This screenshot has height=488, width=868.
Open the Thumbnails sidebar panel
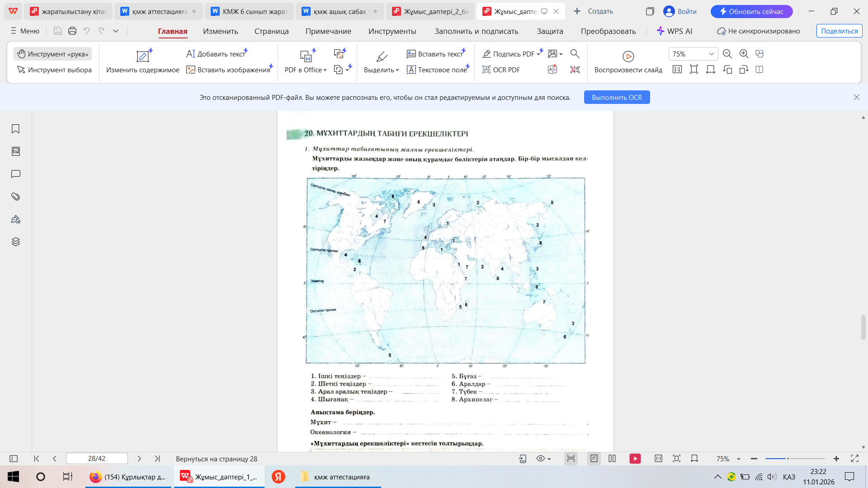point(15,151)
